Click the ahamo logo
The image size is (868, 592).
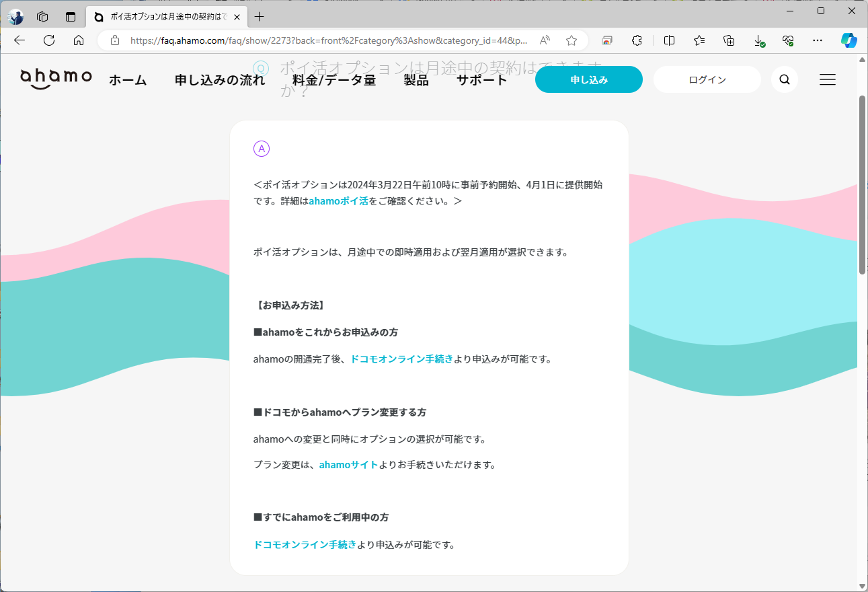(x=56, y=79)
